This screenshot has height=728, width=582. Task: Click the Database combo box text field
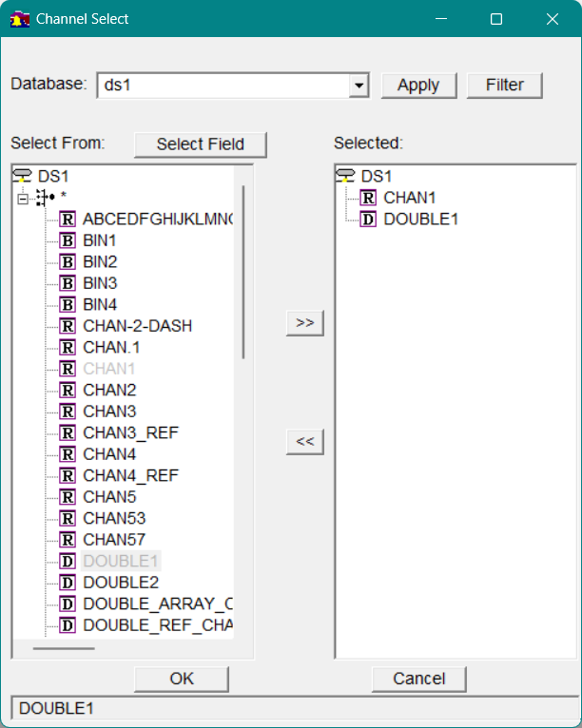pos(223,86)
